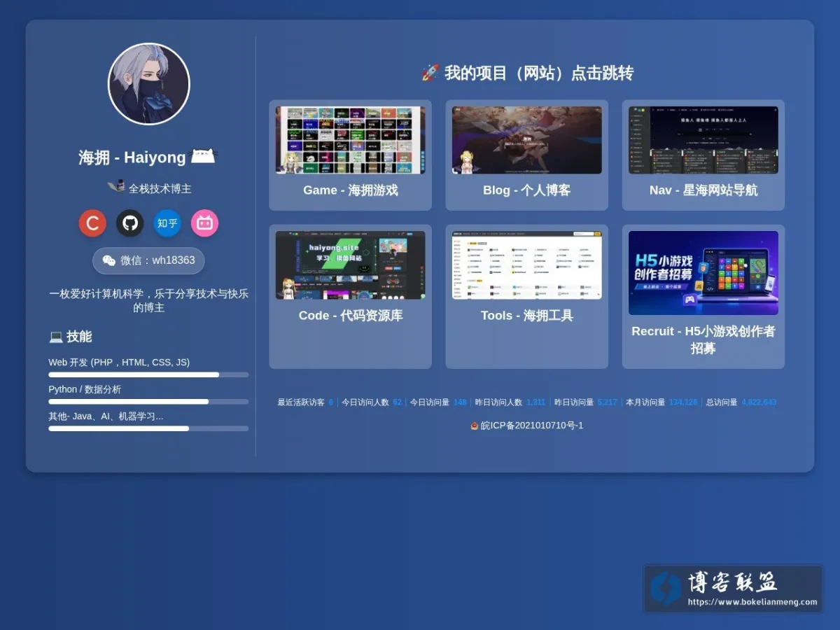Click the WeChat logo icon
The height and width of the screenshot is (630, 840).
tap(109, 260)
